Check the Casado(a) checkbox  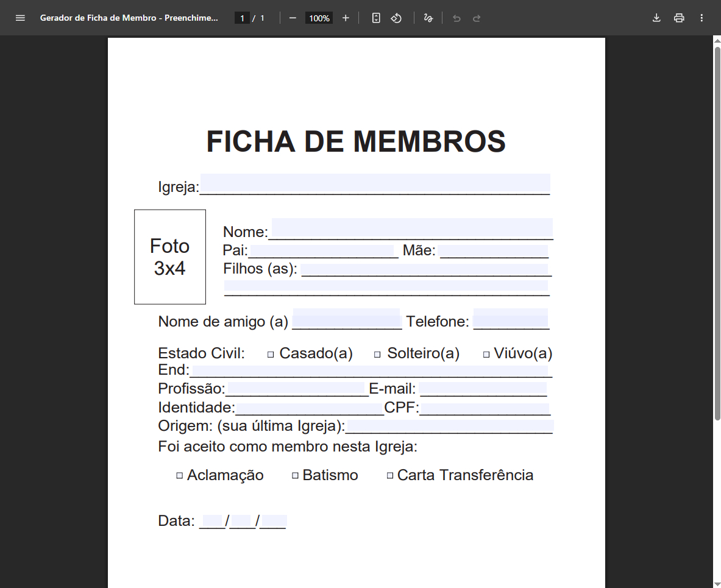(271, 352)
